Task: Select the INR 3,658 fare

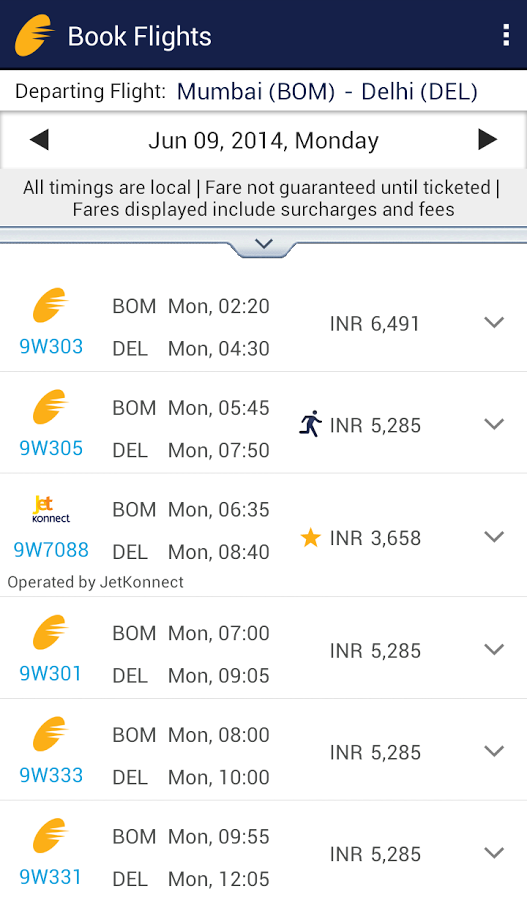Action: (x=375, y=538)
